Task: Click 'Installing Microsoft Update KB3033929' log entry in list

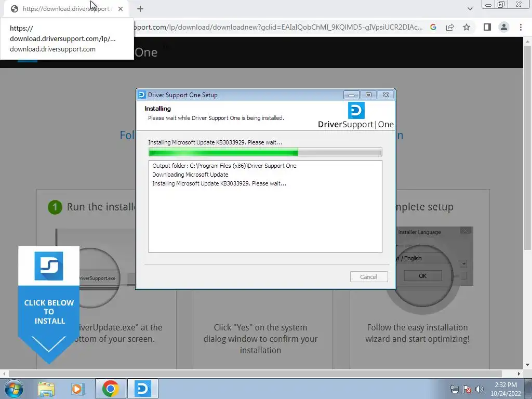Action: [219, 183]
